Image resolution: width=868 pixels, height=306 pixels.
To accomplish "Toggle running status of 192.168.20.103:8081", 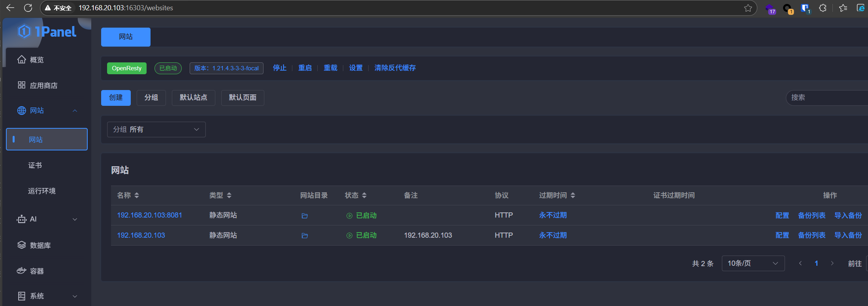I will (362, 216).
